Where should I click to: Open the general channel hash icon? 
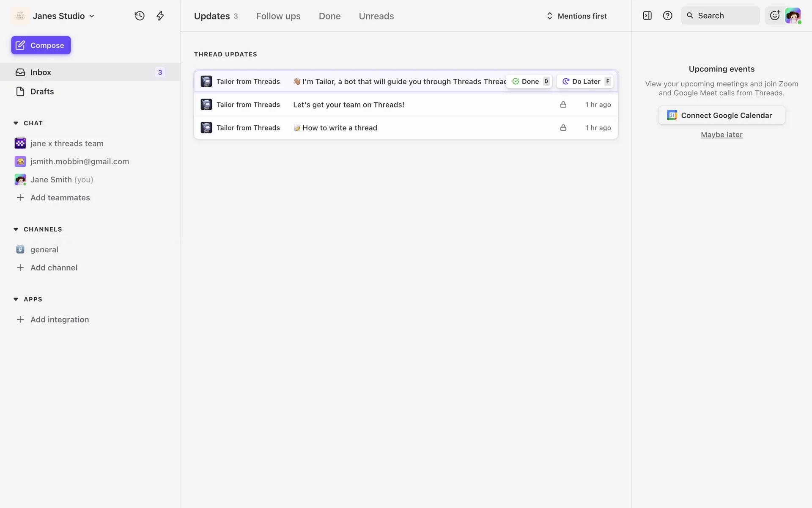(x=20, y=249)
